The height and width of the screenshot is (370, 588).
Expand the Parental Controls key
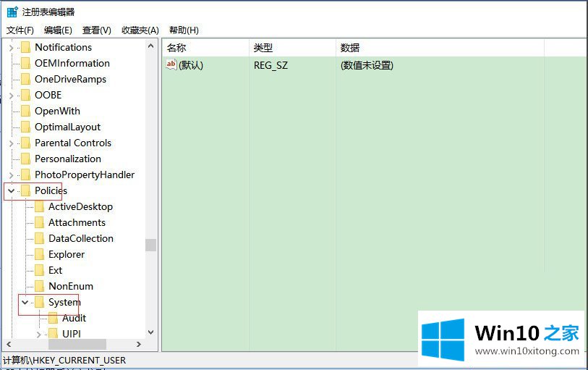point(11,143)
